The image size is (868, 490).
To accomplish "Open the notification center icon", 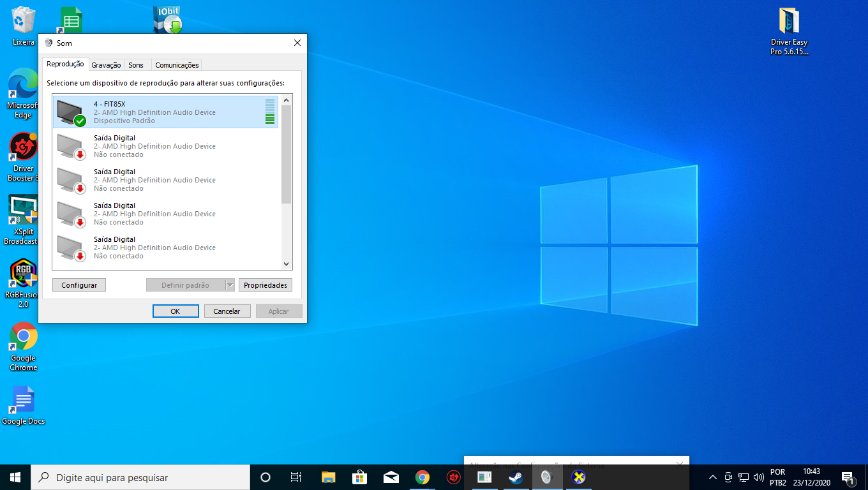I will click(848, 477).
